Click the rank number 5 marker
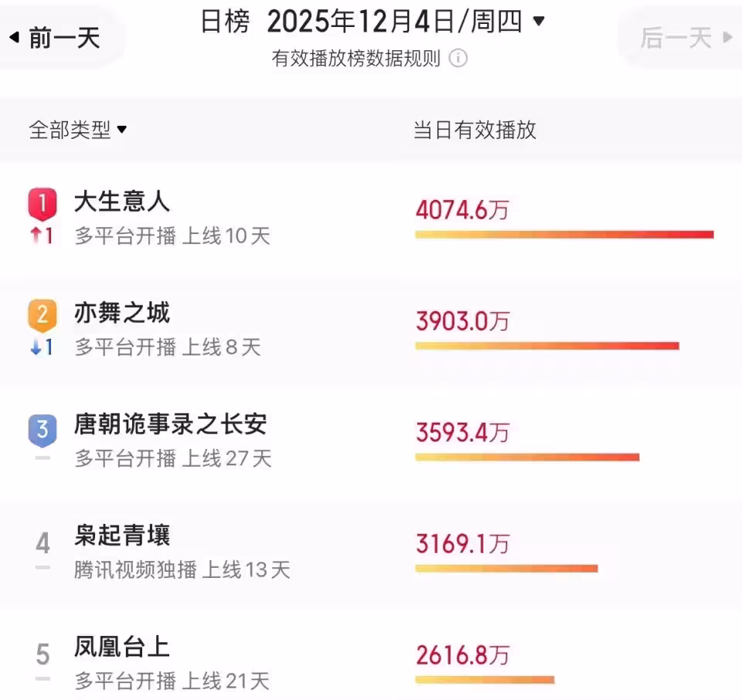Viewport: 742px width, 700px height. (43, 655)
